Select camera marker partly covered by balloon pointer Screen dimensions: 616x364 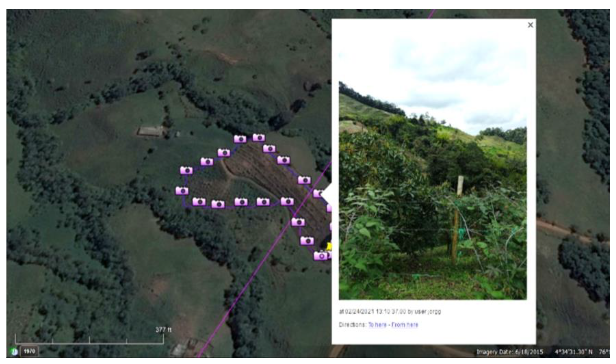tap(318, 193)
